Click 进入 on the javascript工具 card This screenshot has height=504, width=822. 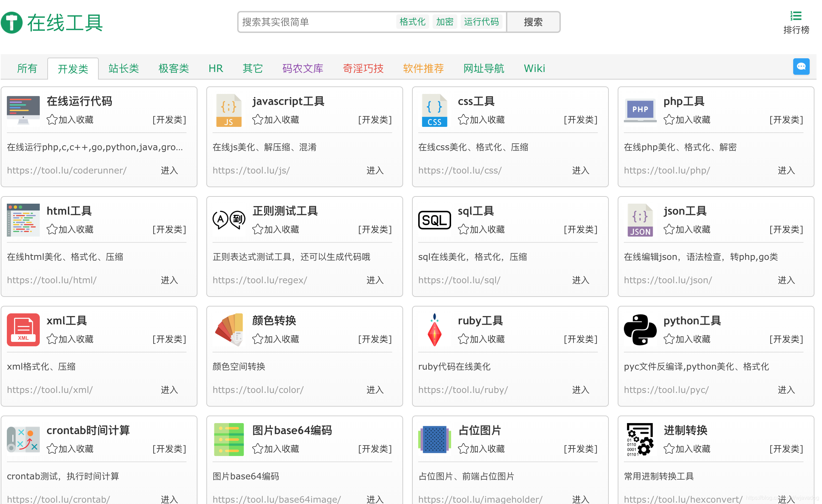point(375,170)
